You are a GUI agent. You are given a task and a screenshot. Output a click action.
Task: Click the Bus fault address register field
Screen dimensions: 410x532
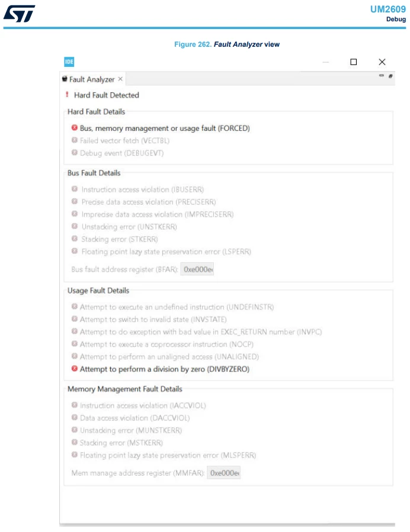click(197, 269)
